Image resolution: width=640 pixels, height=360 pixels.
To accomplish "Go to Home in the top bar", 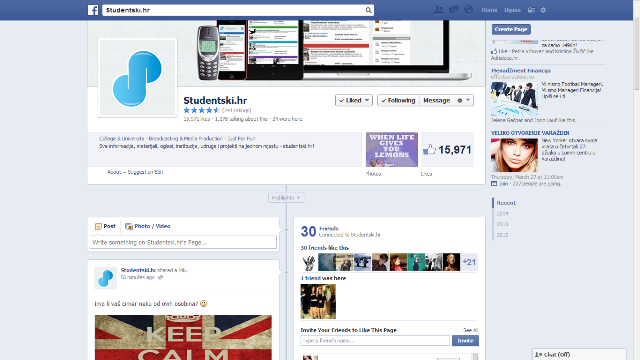I will tap(489, 10).
